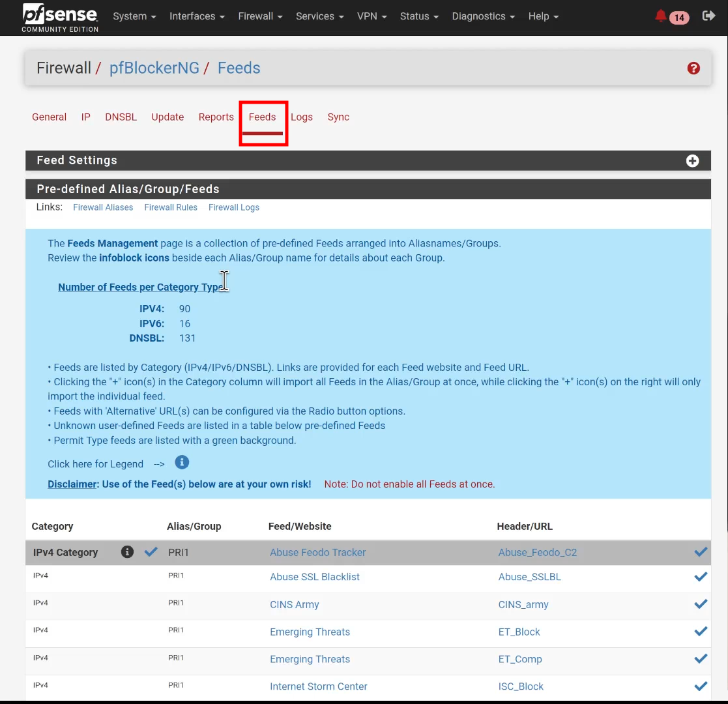Expand Feed Settings with the plus icon

(692, 160)
